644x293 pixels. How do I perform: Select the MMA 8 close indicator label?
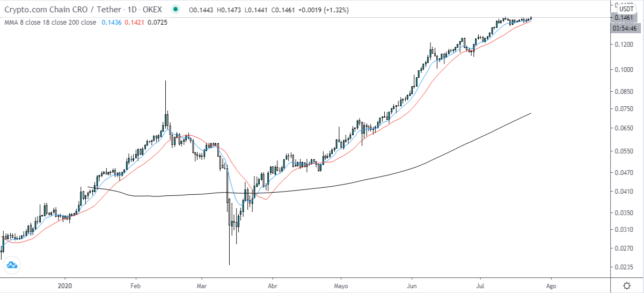[49, 22]
